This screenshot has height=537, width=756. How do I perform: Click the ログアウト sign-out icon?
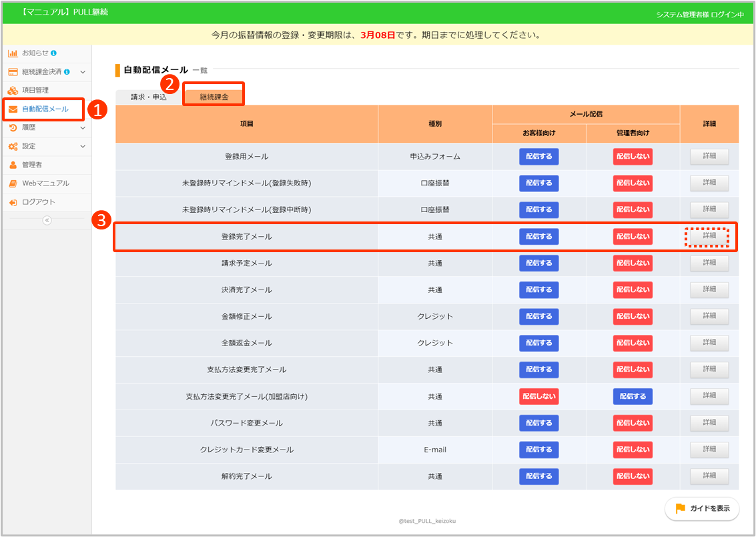pyautogui.click(x=13, y=202)
